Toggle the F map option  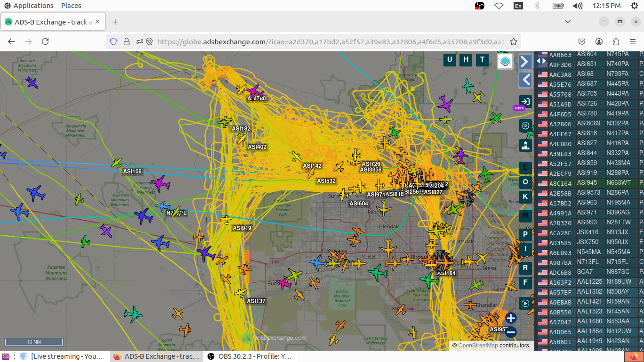pos(525,283)
